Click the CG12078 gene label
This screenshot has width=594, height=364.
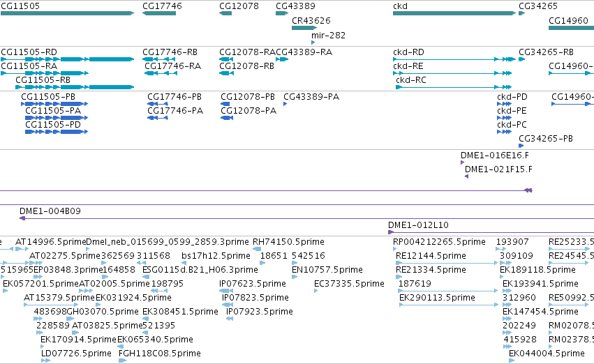[x=239, y=6]
